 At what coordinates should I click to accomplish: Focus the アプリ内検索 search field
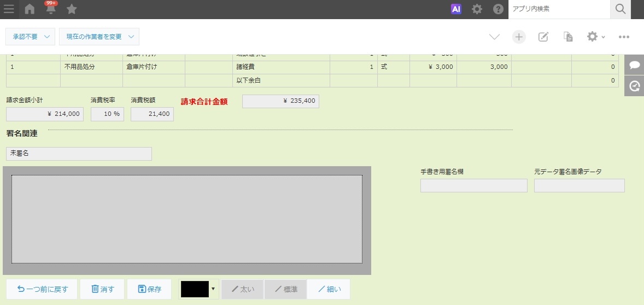point(559,9)
